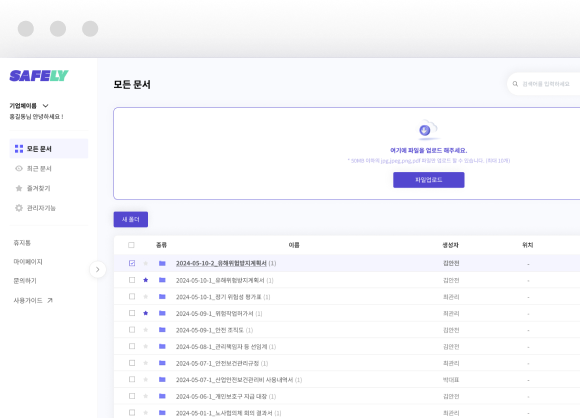Open the 휴지통 trash

click(22, 243)
